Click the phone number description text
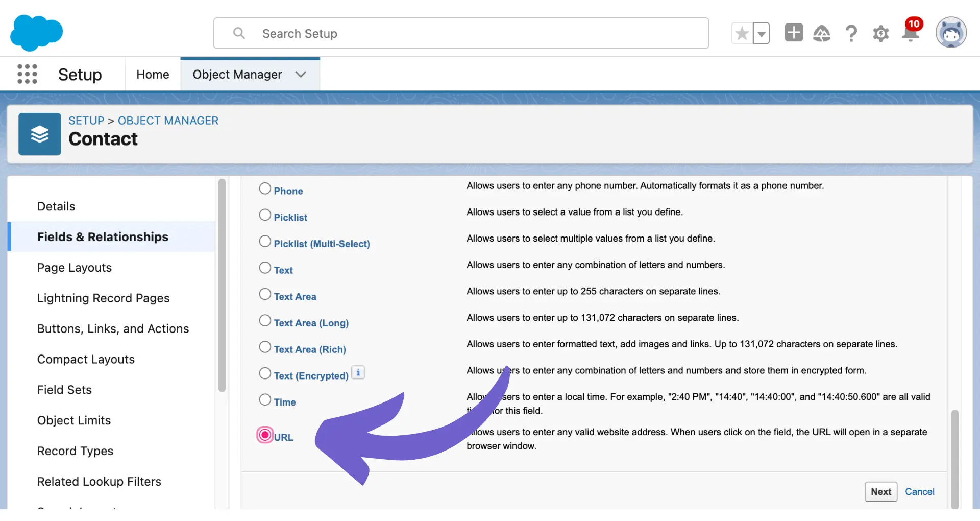The image size is (980, 521). [645, 185]
